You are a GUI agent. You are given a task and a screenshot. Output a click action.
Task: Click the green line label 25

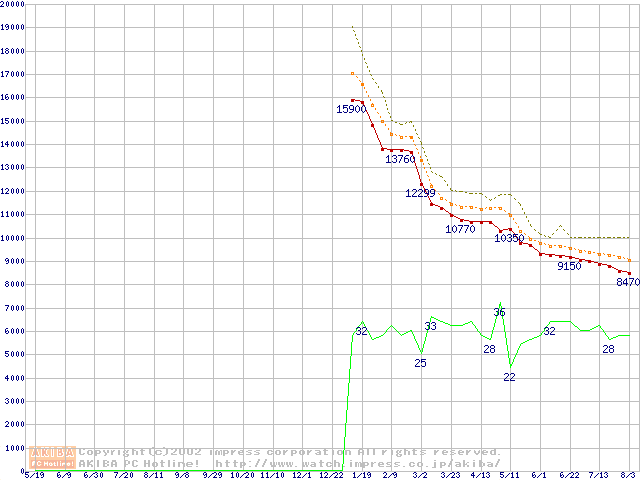point(420,362)
